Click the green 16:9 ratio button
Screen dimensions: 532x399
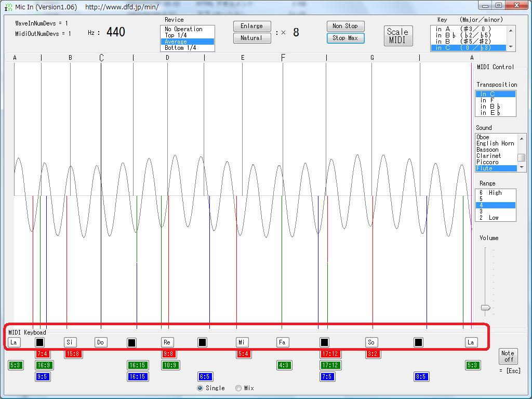44,365
